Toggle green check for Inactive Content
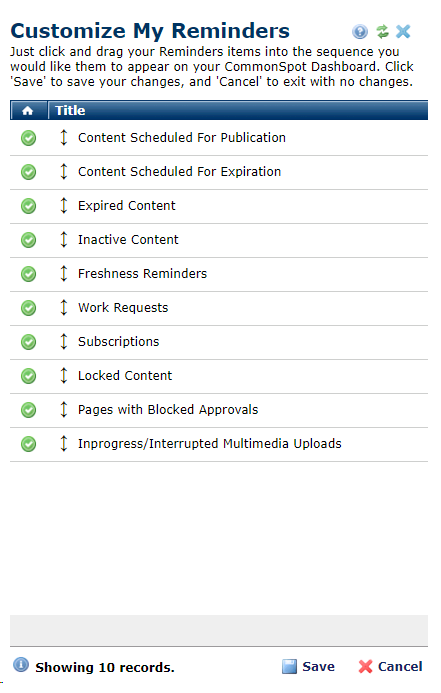 (29, 240)
